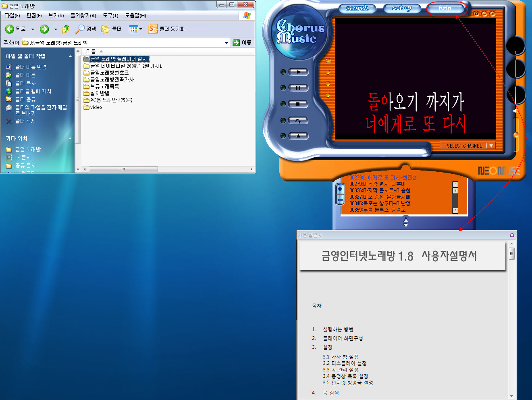The image size is (532, 400).
Task: Open the 파일(F) menu in Explorer
Action: [12, 15]
